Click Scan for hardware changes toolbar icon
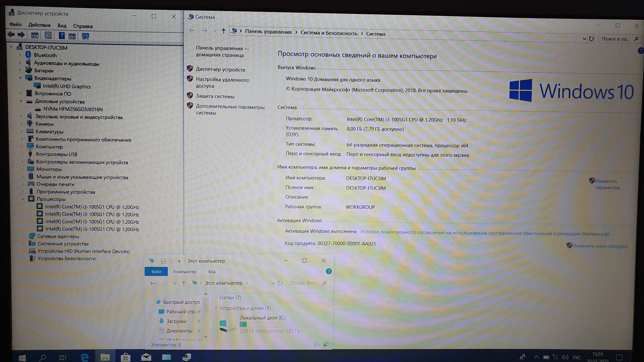The image size is (644, 362). pos(85,36)
